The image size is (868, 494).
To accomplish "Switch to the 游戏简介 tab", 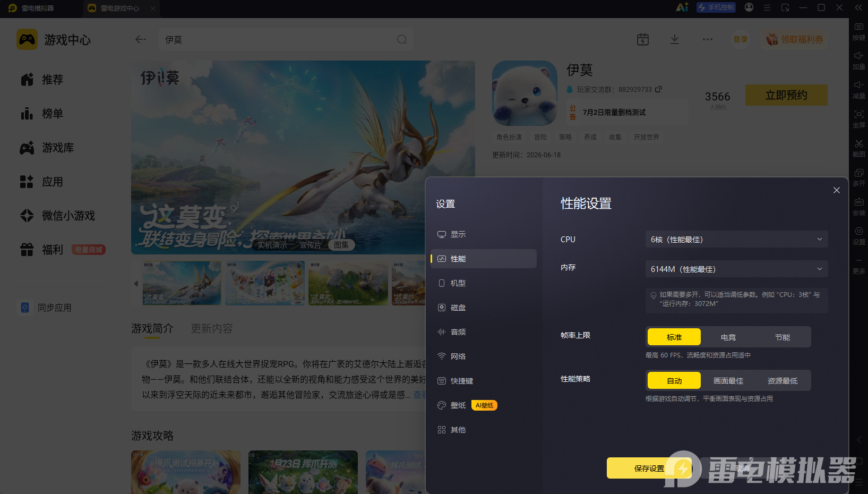I will (152, 329).
